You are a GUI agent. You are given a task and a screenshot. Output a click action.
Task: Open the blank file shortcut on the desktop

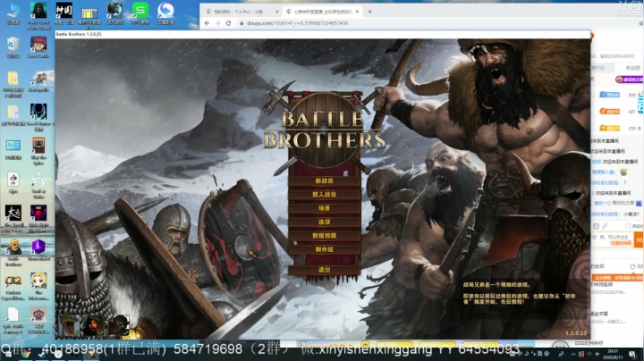click(13, 321)
